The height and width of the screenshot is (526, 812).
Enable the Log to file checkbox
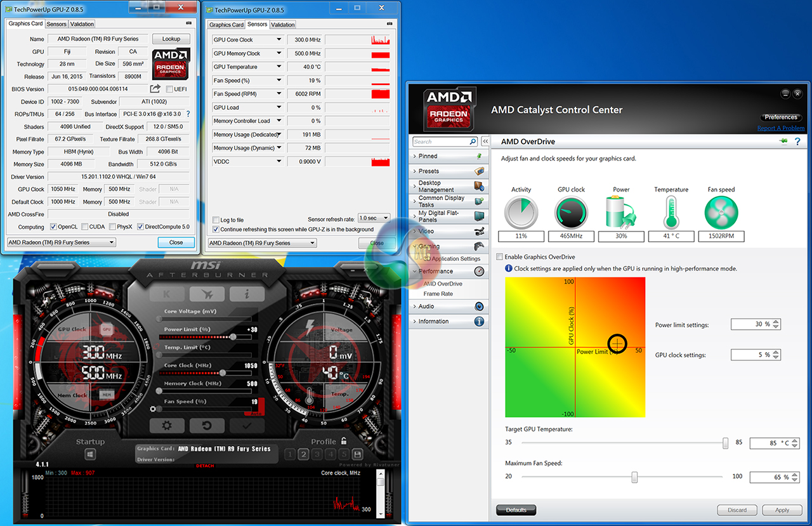coord(216,220)
